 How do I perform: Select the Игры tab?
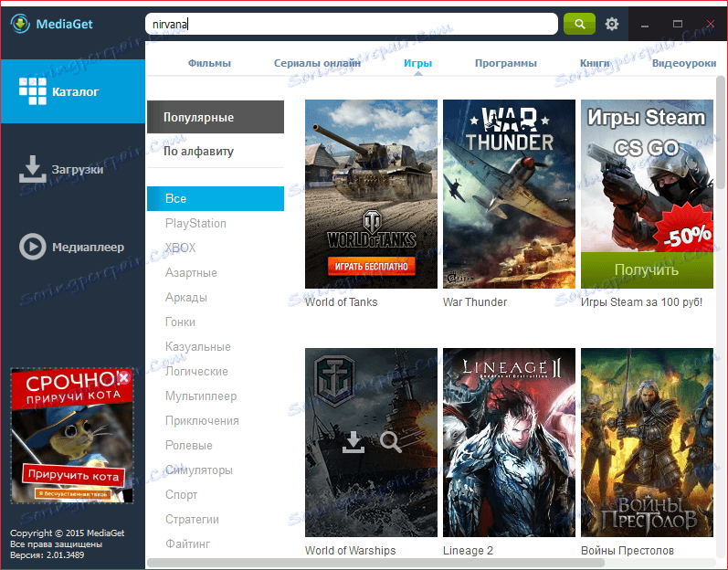coord(417,63)
